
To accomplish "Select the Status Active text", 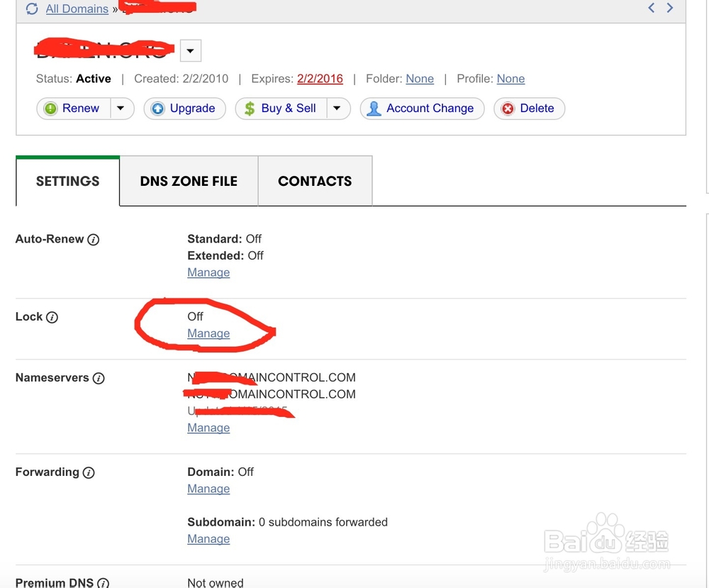I will pos(73,79).
